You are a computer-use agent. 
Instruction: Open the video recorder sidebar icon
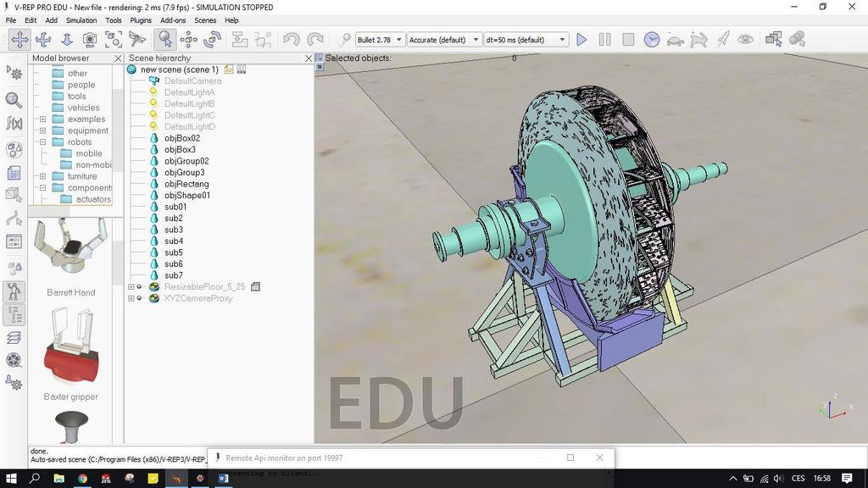(14, 360)
